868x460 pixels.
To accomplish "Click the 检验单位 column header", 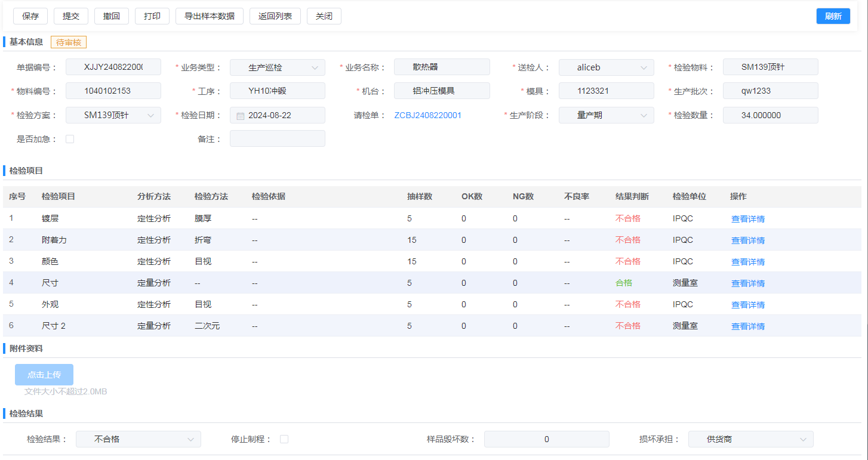I will click(x=690, y=196).
